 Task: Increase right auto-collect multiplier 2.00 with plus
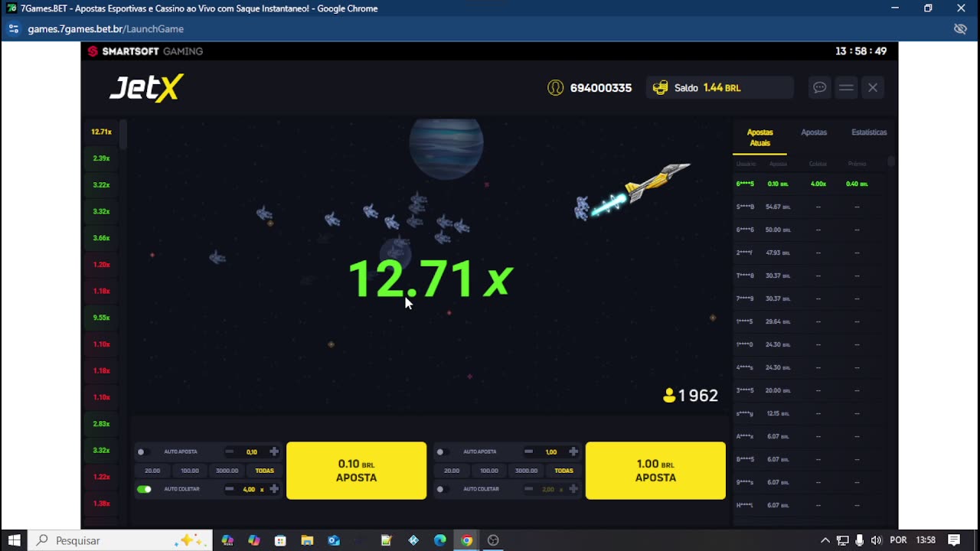[x=573, y=489]
